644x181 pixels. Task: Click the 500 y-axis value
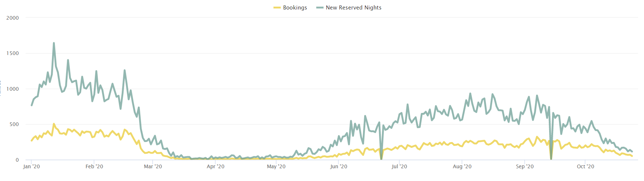[x=14, y=124]
